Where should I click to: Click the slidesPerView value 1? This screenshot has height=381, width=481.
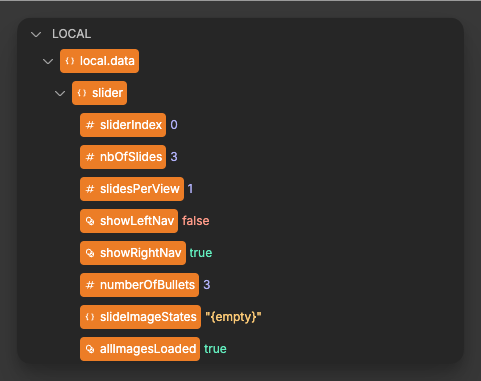(x=190, y=189)
